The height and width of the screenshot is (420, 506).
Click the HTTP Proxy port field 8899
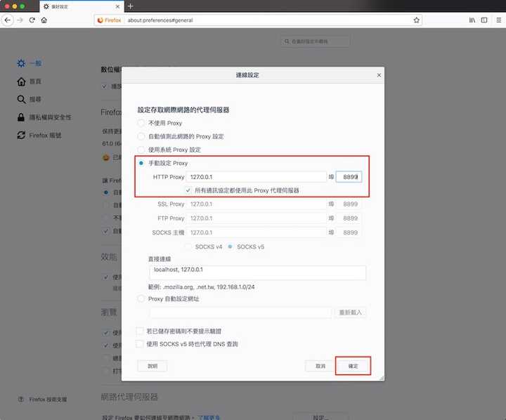pyautogui.click(x=349, y=177)
